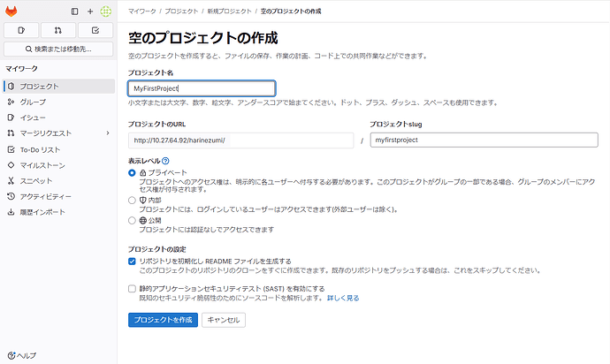
Task: Click the GitLab fox logo
Action: (11, 11)
